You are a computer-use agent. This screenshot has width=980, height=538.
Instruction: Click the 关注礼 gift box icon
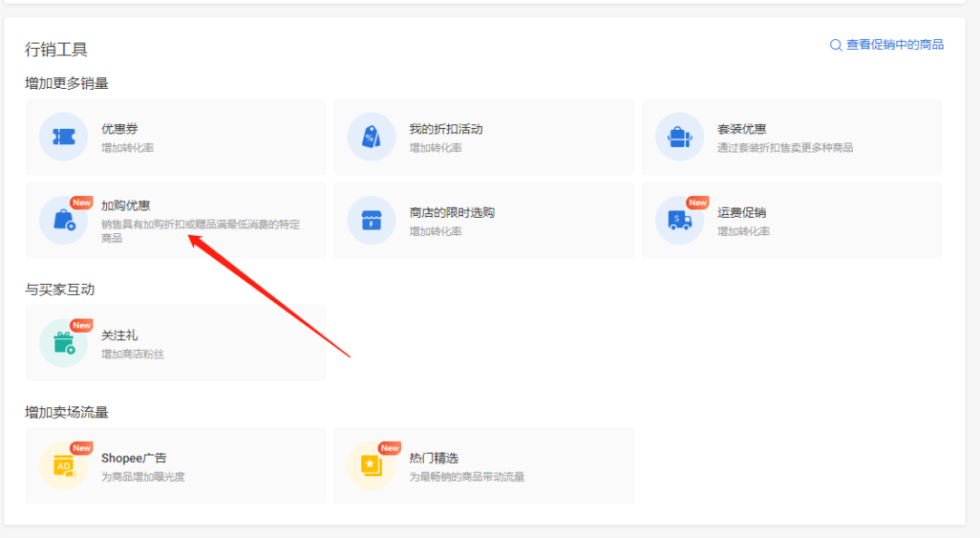point(63,343)
